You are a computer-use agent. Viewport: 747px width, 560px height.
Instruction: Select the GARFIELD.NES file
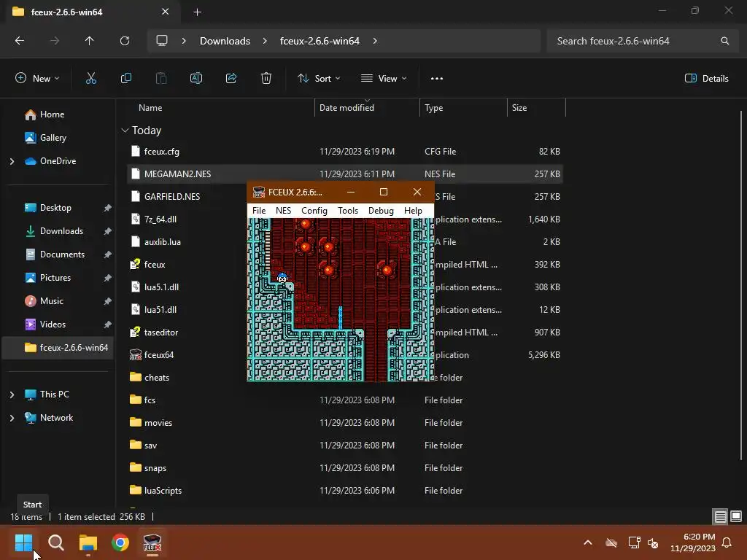(x=187, y=197)
